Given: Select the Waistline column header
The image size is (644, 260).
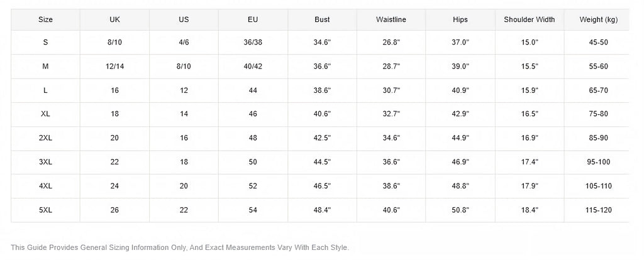Looking at the screenshot, I should [391, 19].
